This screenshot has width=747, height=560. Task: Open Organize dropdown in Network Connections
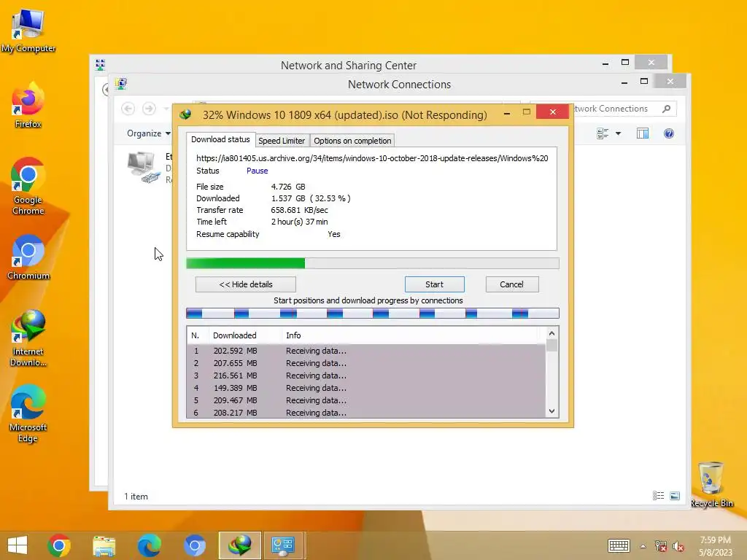coord(149,133)
